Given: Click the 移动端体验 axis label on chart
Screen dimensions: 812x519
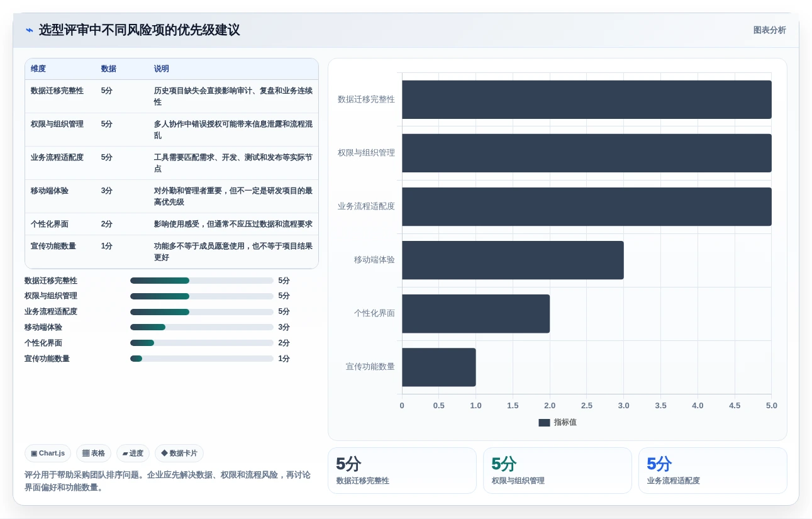Looking at the screenshot, I should 374,260.
